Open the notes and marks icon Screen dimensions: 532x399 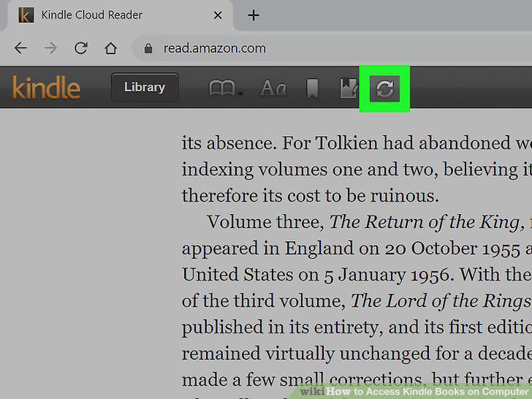click(349, 88)
